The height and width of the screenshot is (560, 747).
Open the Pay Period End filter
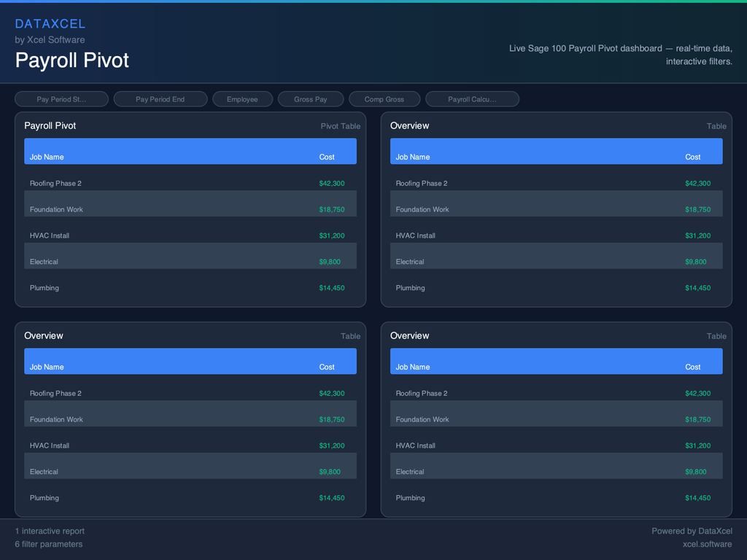(x=160, y=99)
